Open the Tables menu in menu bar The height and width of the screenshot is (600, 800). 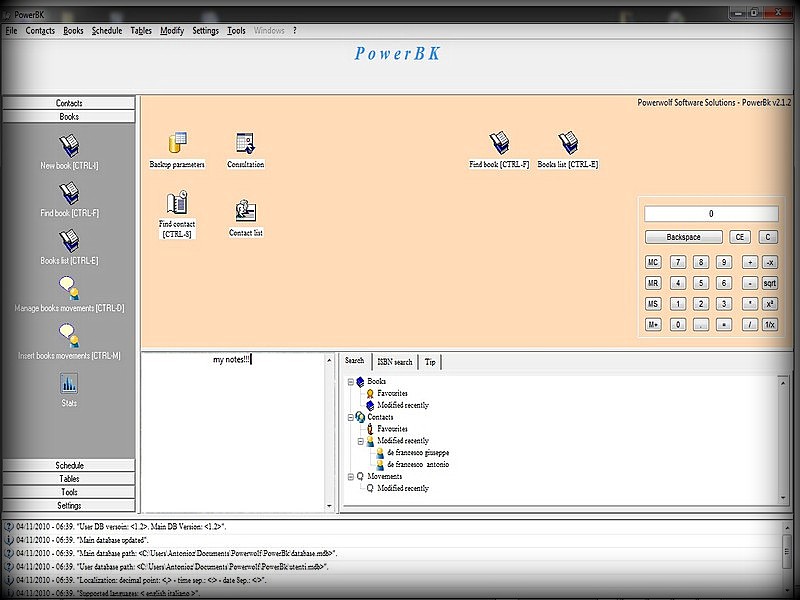pos(141,31)
